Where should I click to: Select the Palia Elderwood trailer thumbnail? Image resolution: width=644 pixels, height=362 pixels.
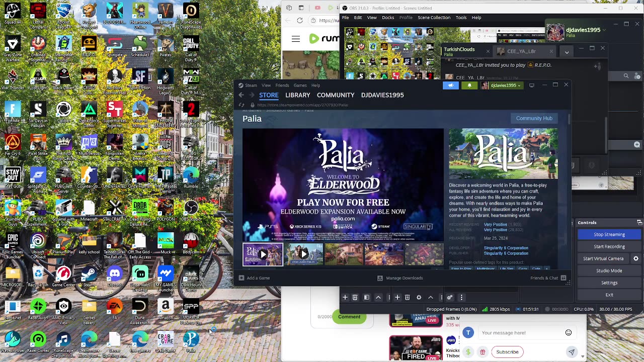pyautogui.click(x=263, y=254)
